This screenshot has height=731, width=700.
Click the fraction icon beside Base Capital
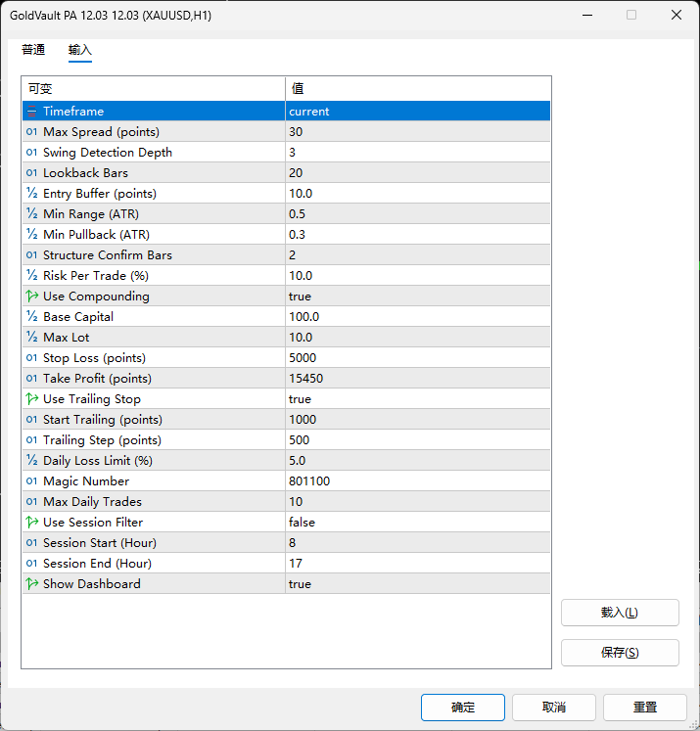(31, 316)
